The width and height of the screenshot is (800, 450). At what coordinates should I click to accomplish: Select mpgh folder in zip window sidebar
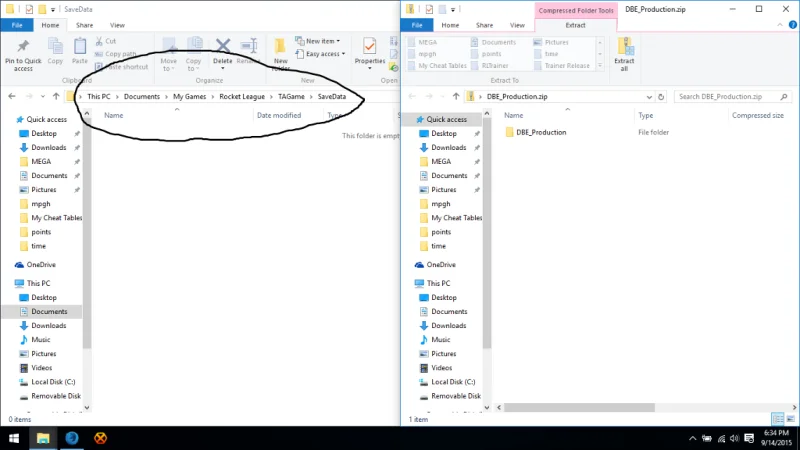(441, 204)
